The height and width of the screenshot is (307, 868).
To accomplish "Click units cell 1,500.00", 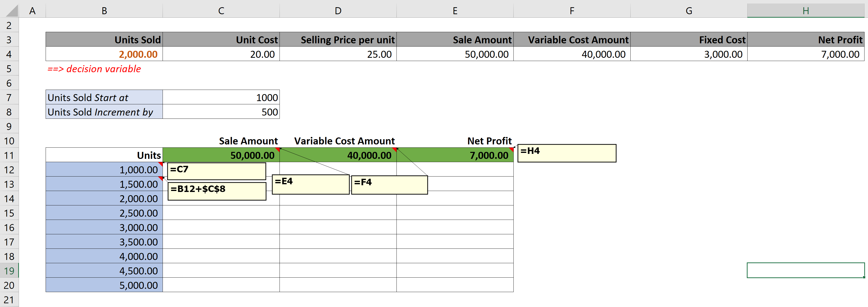I will click(x=104, y=184).
